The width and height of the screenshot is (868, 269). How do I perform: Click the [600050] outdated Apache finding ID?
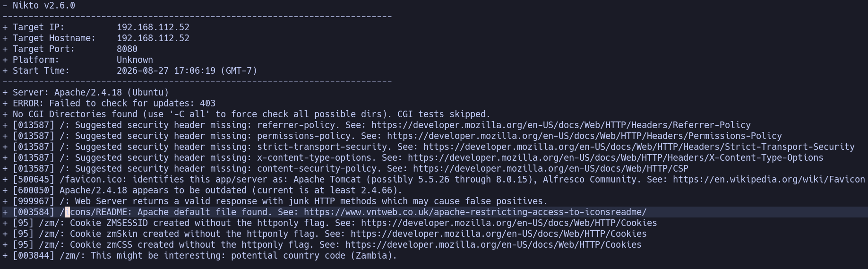tap(34, 191)
